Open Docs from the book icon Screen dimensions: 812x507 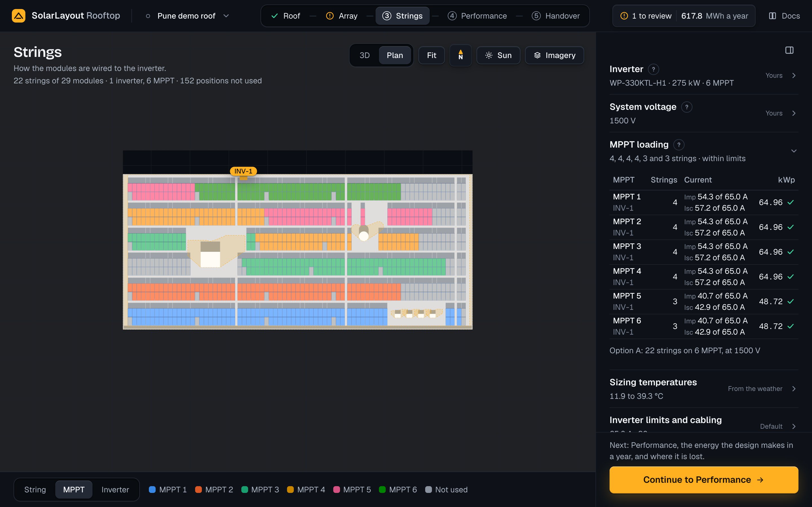773,16
